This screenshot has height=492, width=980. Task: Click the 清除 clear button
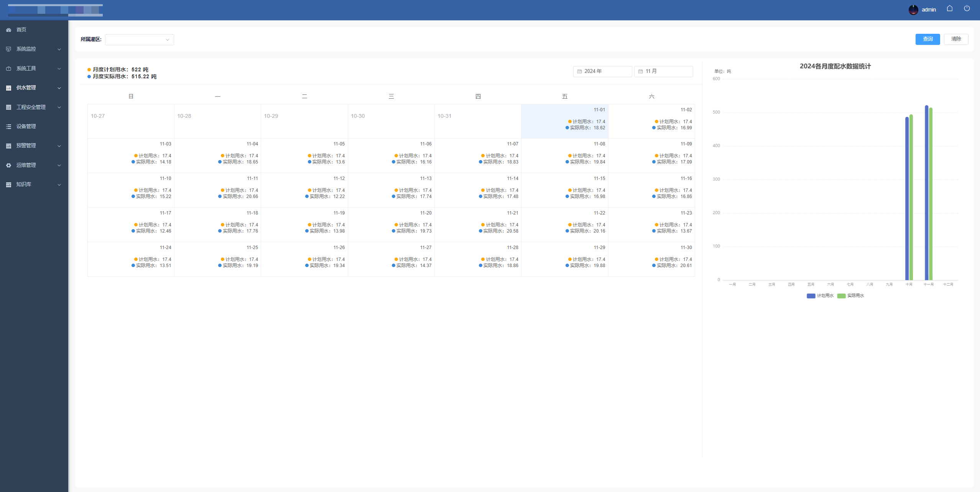[955, 39]
